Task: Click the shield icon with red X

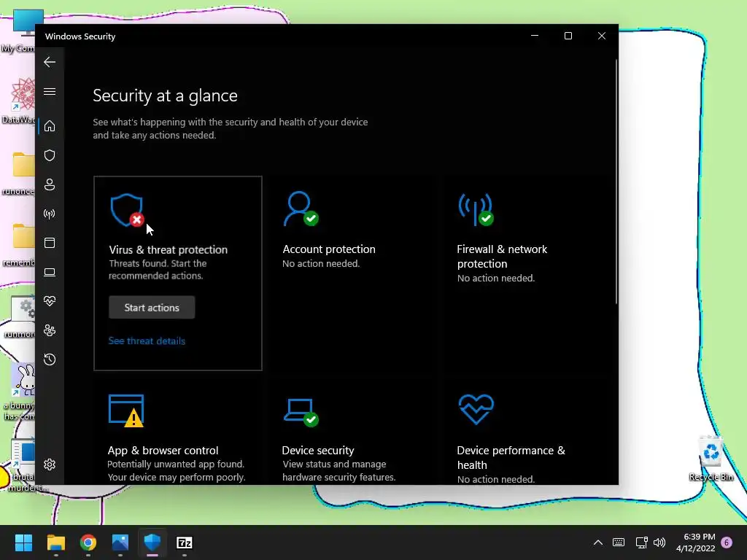Action: click(127, 210)
